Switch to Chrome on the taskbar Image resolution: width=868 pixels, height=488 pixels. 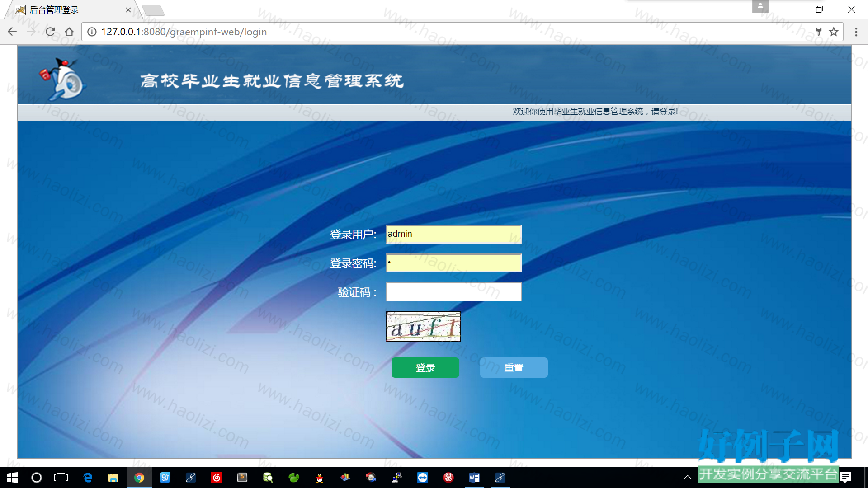tap(139, 478)
